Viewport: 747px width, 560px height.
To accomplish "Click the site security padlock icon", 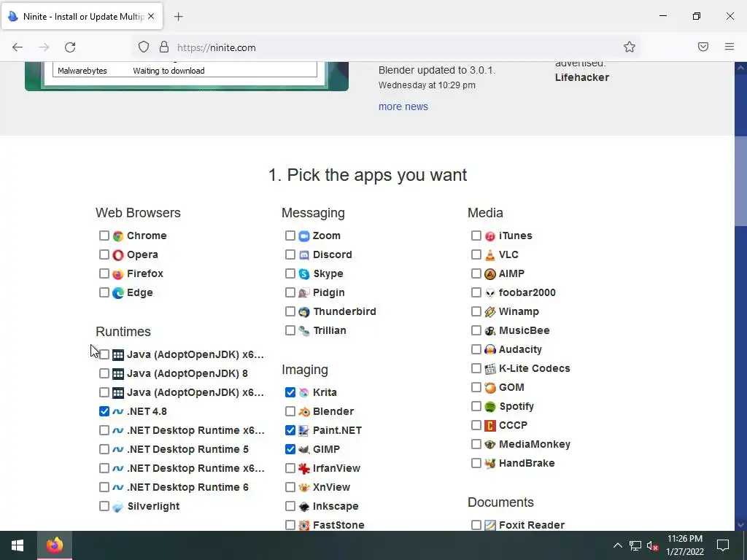I will 164,47.
